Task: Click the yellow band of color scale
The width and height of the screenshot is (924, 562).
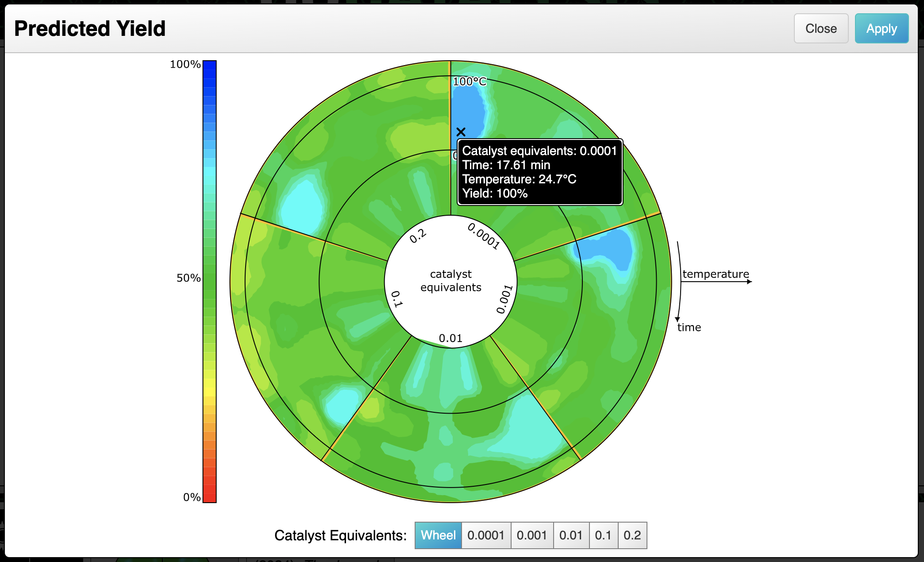Action: [x=209, y=390]
